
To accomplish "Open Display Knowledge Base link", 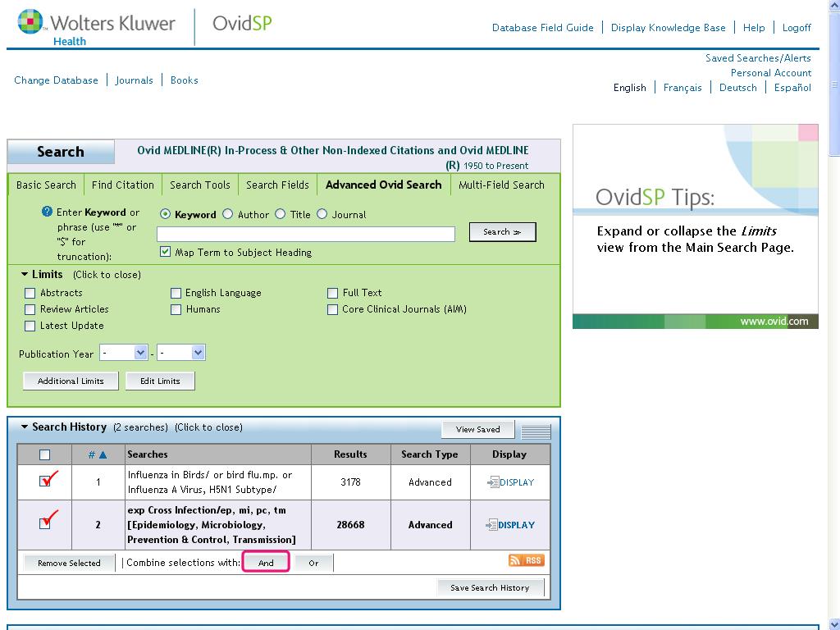I will [668, 27].
